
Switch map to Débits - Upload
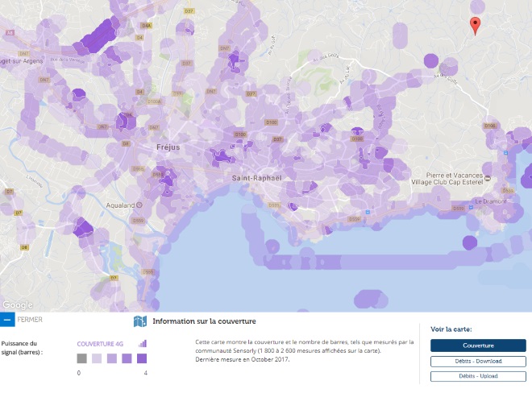(478, 376)
